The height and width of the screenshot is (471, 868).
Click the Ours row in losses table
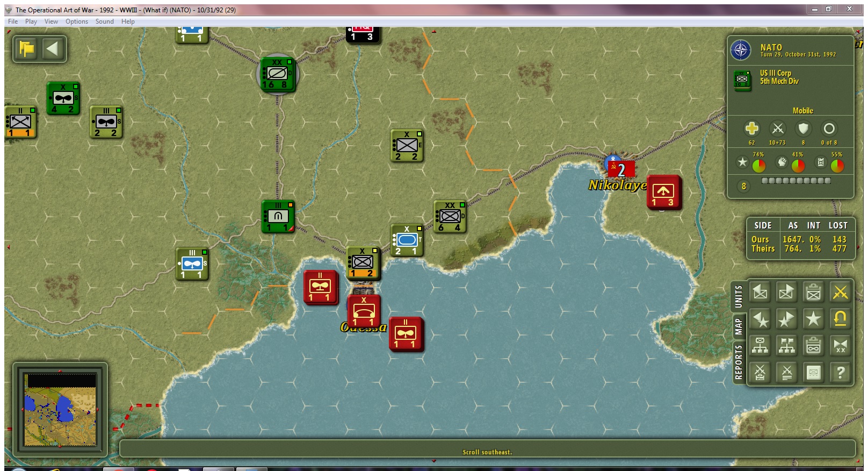(799, 239)
